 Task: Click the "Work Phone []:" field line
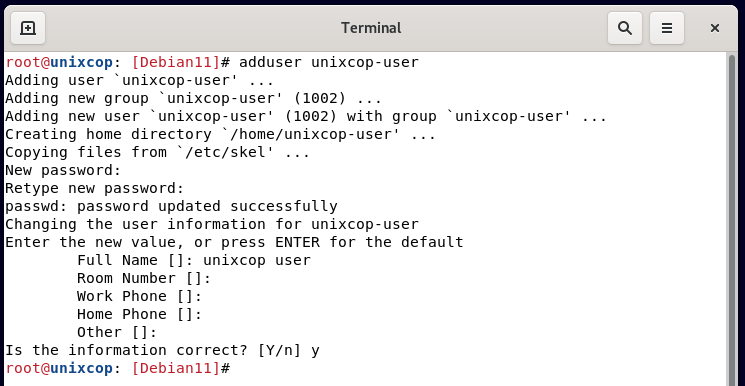pos(140,297)
